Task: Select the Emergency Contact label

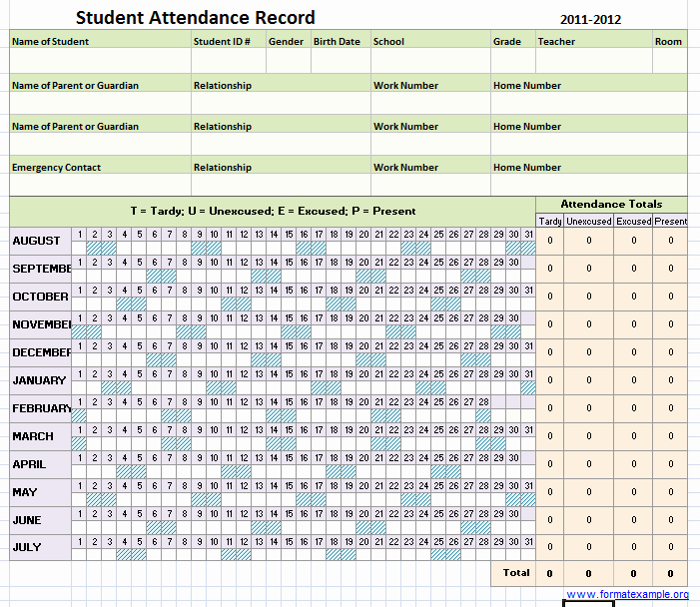Action: [56, 168]
